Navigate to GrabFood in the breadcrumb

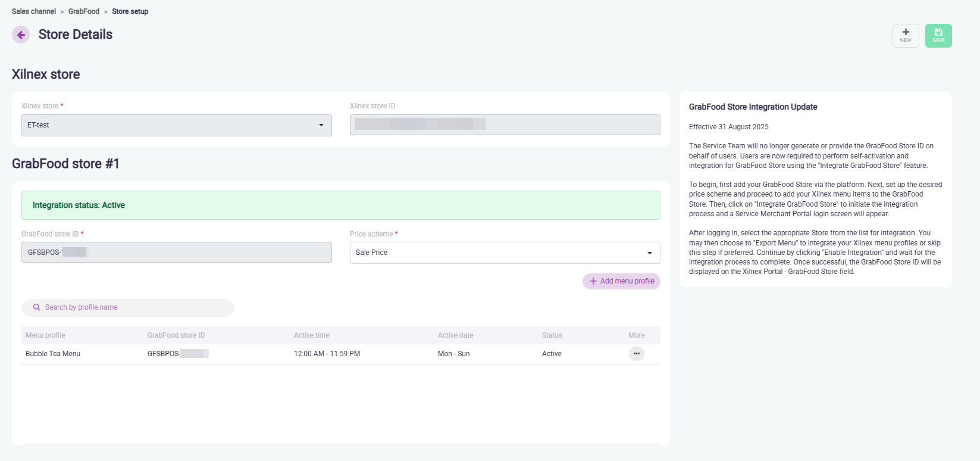coord(84,11)
